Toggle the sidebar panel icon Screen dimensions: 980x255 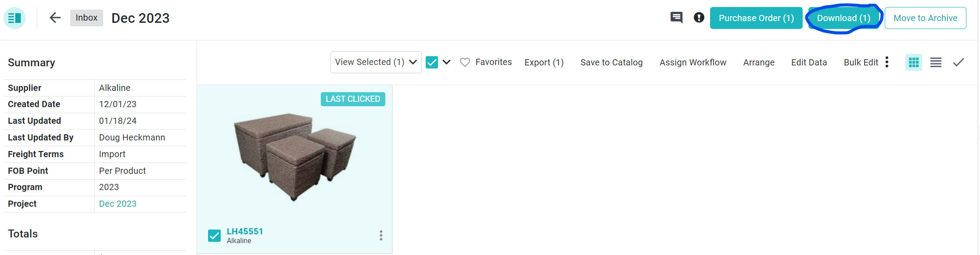14,18
